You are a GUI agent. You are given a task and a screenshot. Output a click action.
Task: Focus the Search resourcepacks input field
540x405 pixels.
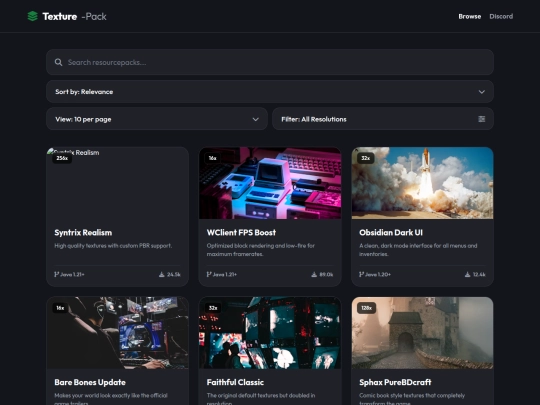[270, 62]
